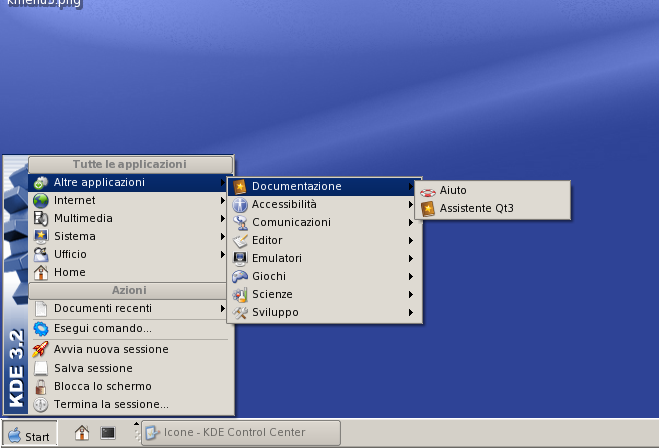The width and height of the screenshot is (659, 448).
Task: Choose Salva sessione entry
Action: (x=130, y=369)
